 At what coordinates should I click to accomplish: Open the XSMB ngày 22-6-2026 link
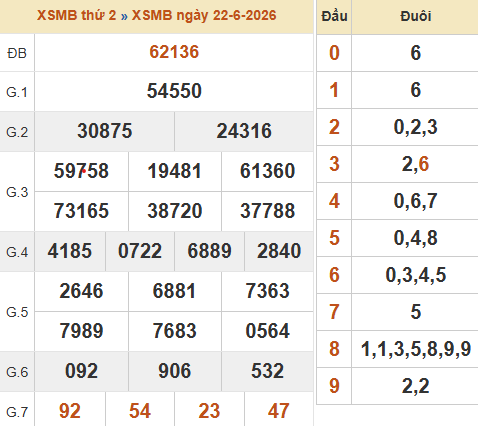(204, 15)
